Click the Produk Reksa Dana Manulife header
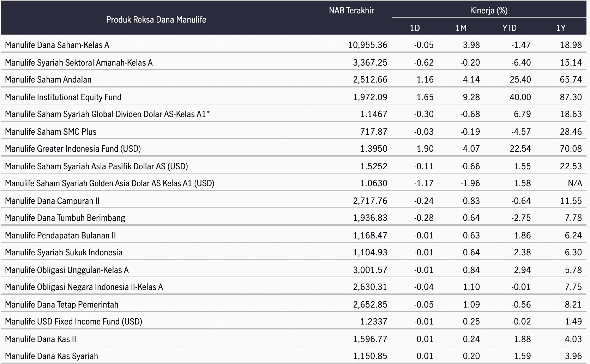 point(156,20)
